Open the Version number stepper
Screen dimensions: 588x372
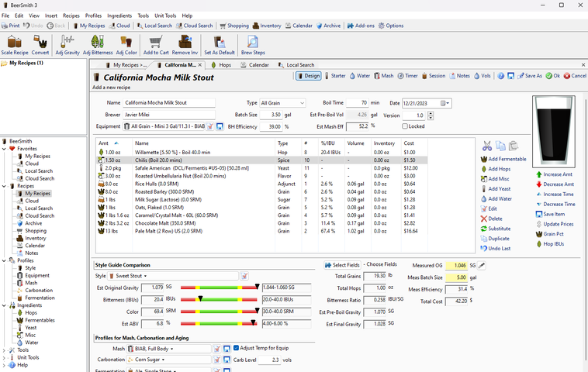431,115
